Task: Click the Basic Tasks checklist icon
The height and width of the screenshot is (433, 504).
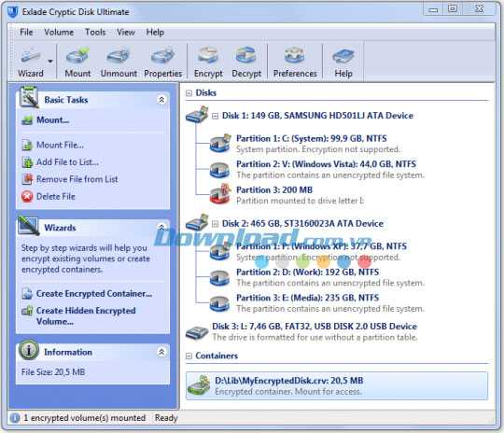Action: (x=29, y=97)
